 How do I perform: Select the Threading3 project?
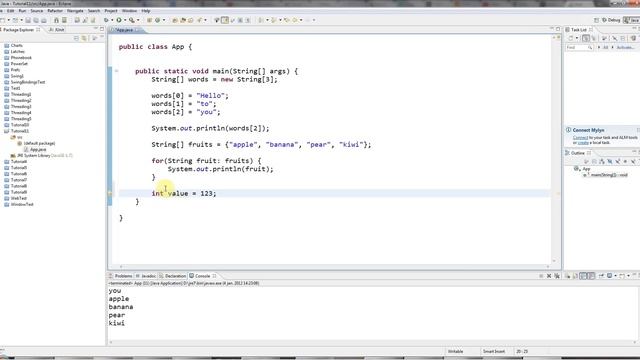click(18, 107)
